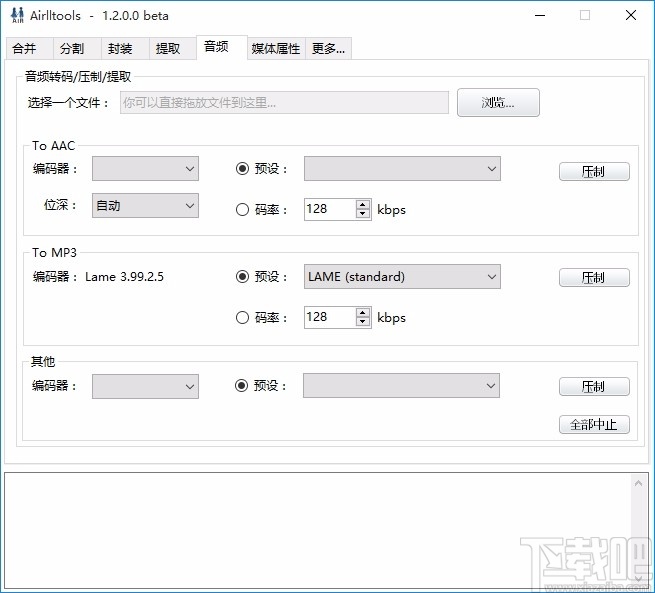Open the LAME (standard) preset dropdown
This screenshot has width=655, height=593.
402,276
